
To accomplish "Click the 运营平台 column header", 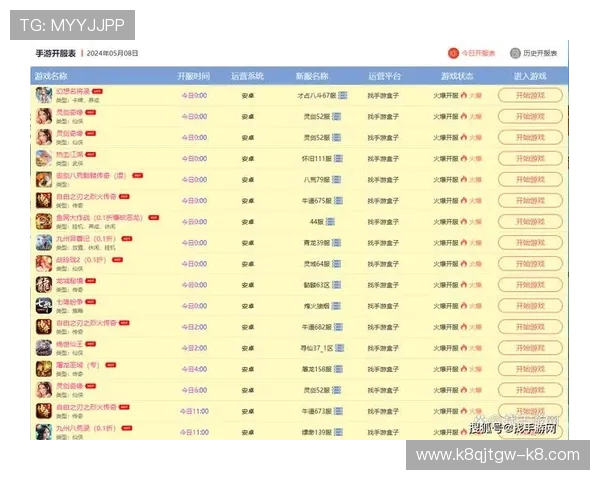I will [x=384, y=76].
